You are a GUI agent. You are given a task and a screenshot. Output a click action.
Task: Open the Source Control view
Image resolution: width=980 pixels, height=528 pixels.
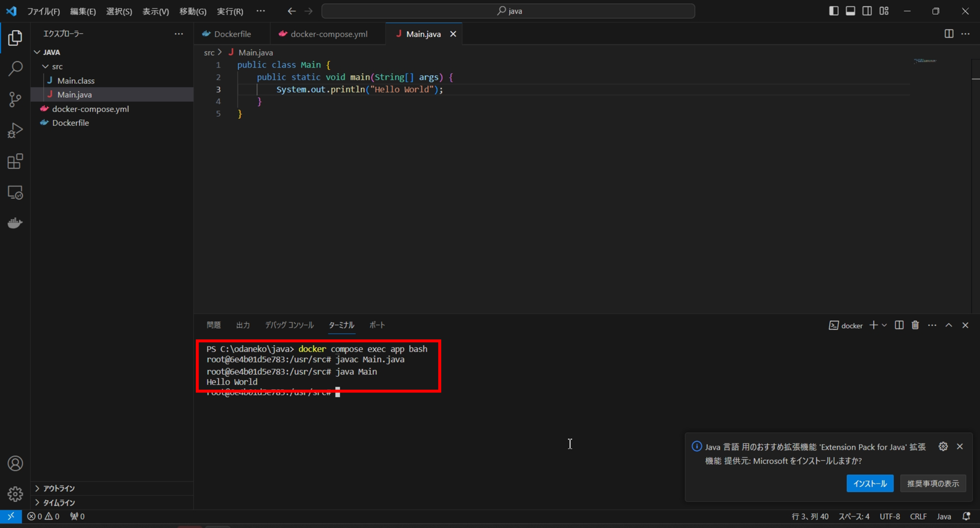(x=15, y=99)
